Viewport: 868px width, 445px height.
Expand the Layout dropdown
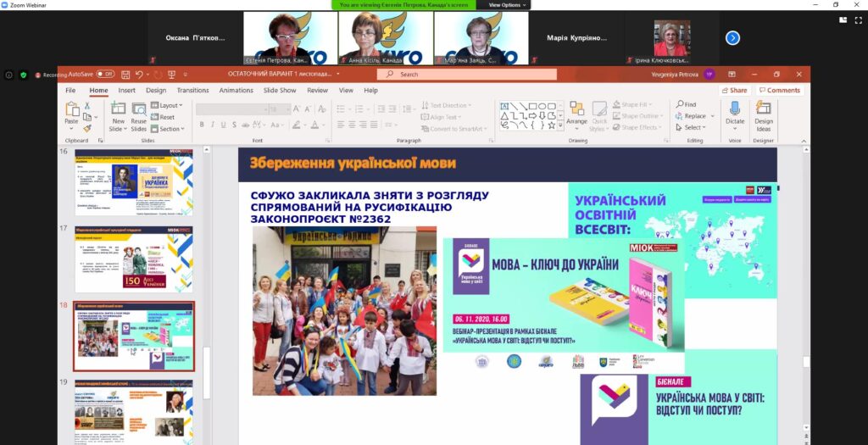click(x=168, y=105)
